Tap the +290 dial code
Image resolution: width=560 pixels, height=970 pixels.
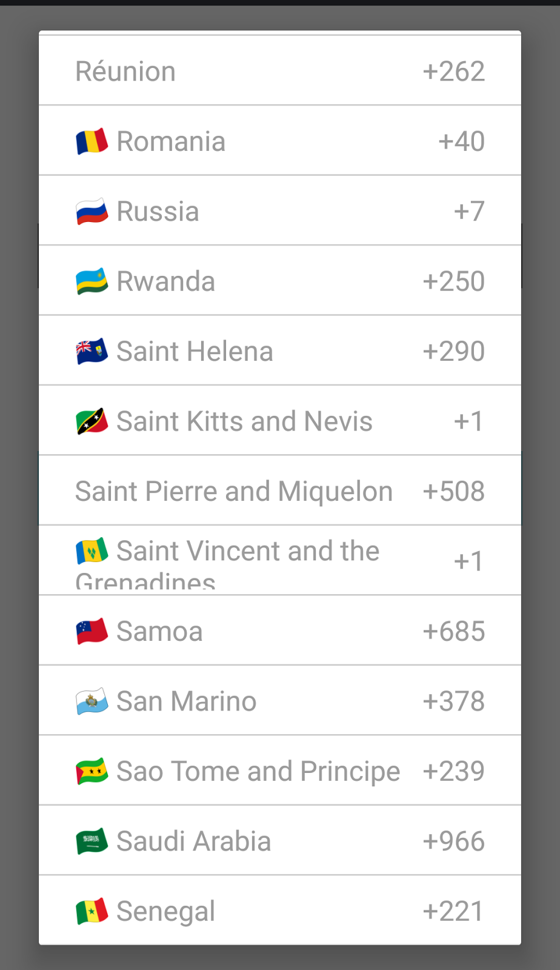pos(453,352)
